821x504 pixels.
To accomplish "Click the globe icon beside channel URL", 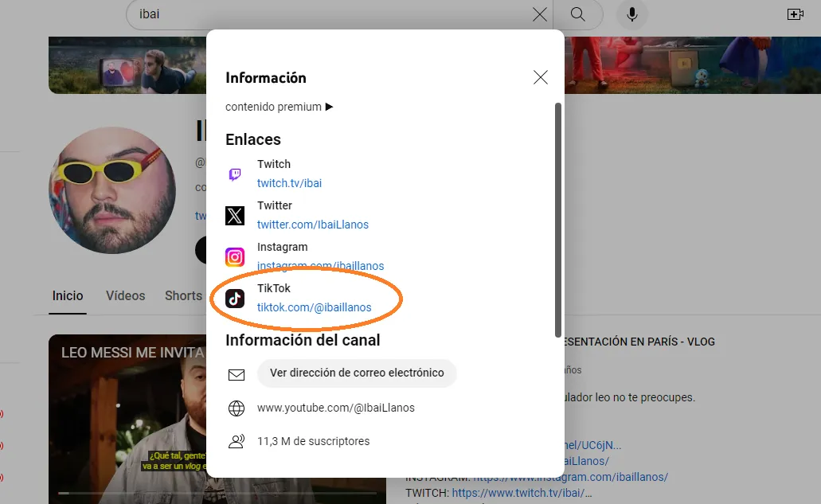I will (237, 408).
